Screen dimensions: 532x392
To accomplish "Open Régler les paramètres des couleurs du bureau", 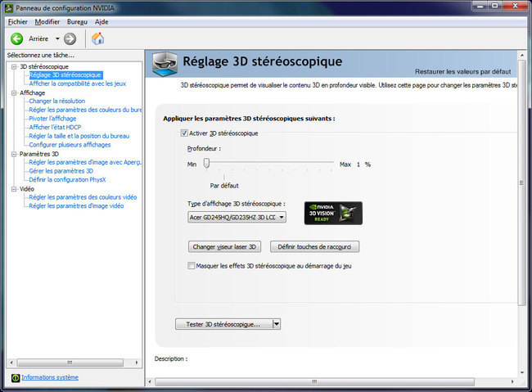I will pos(85,110).
